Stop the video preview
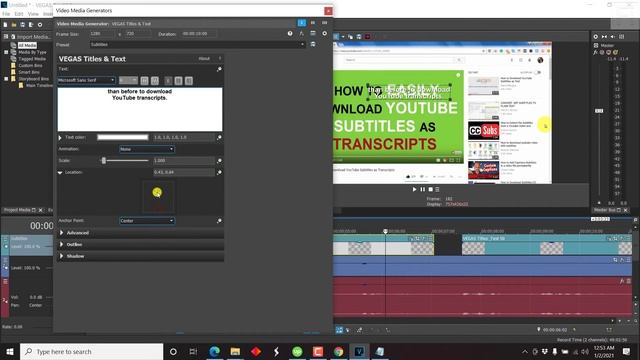The image size is (640, 360). [x=430, y=189]
